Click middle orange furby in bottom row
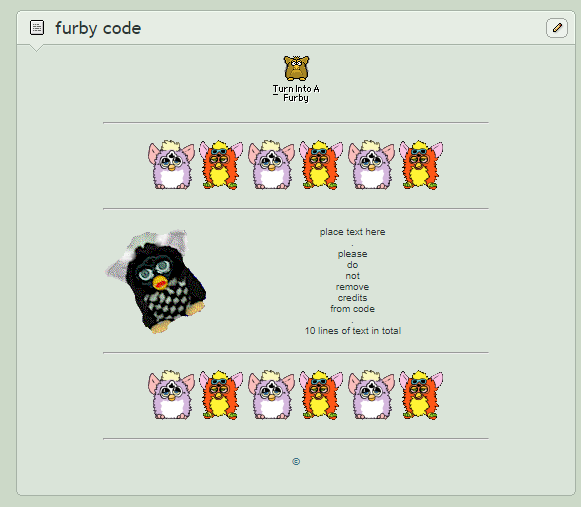 (321, 395)
